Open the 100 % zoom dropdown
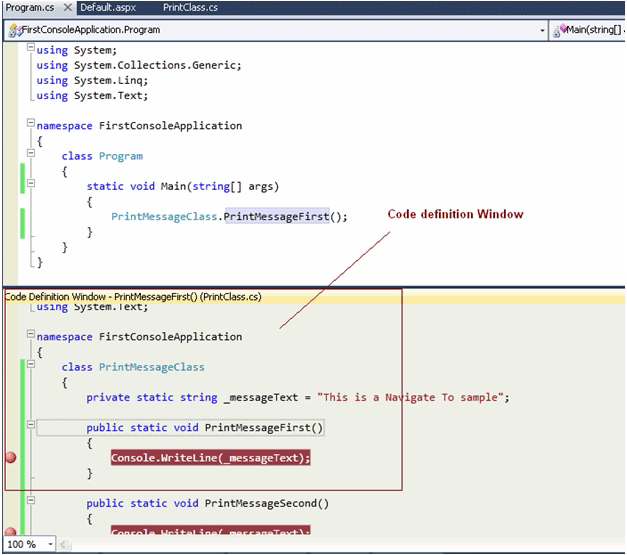This screenshot has height=555, width=627. tap(50, 544)
